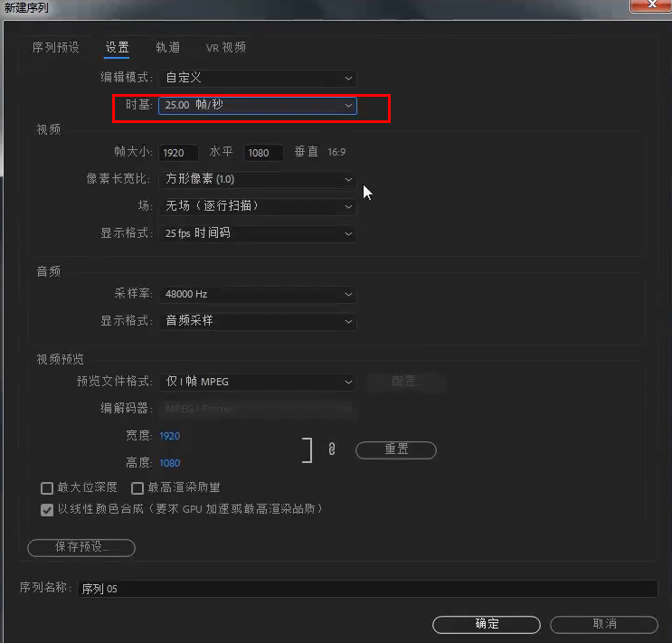Click the horizontal frame size field 1920

[178, 153]
